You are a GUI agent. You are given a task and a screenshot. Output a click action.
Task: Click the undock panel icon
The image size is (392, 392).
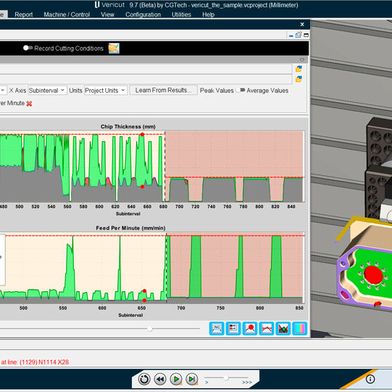299,35
